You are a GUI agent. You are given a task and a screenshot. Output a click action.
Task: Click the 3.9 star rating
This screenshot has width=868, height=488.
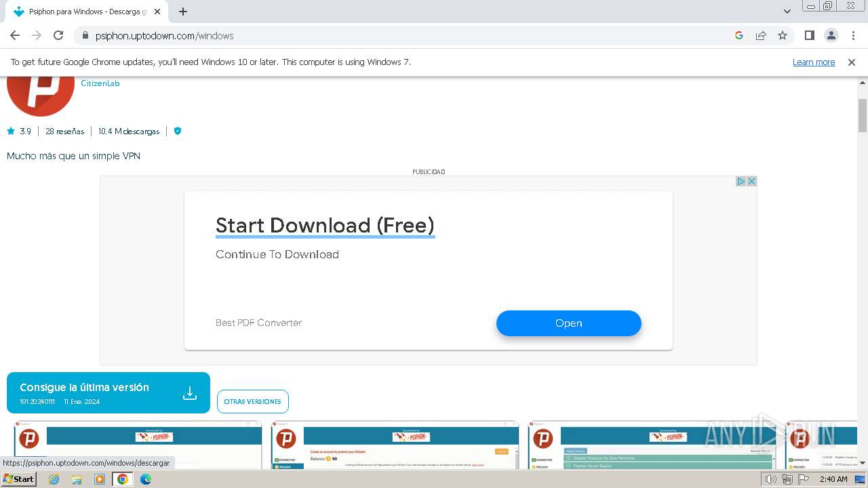pos(19,131)
